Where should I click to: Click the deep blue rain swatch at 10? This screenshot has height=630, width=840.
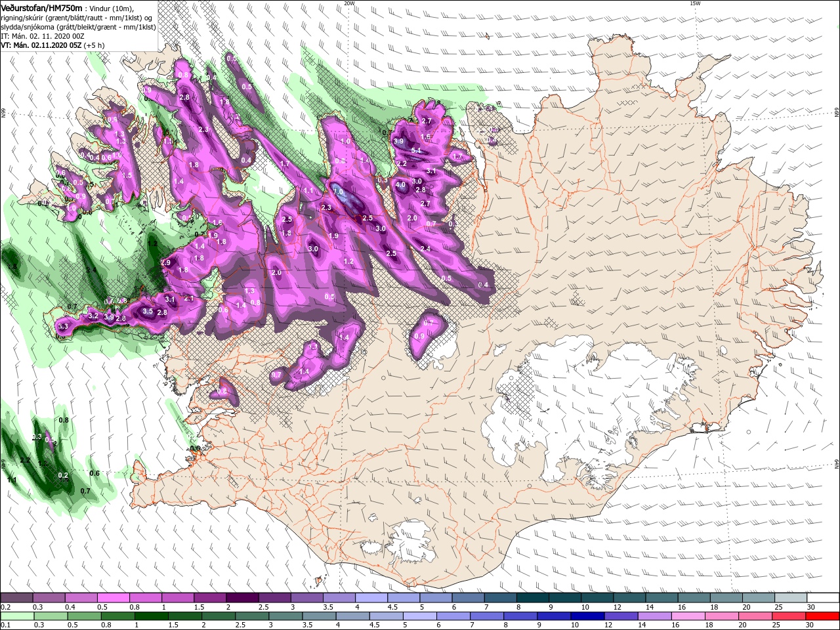[x=587, y=616]
